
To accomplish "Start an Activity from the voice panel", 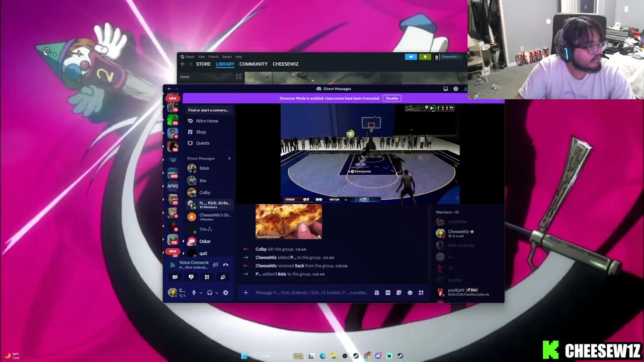I will click(207, 277).
